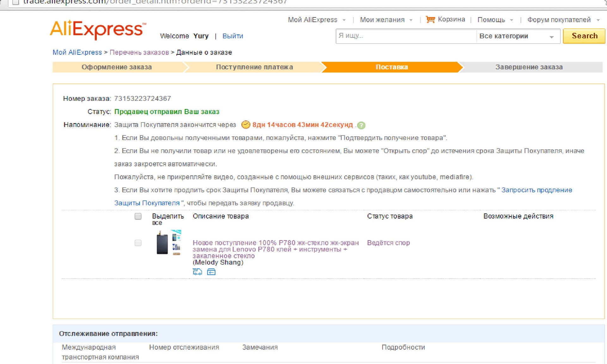The image size is (607, 364).
Task: Click Запросить продление Защиты Покупателя link
Action: click(536, 190)
